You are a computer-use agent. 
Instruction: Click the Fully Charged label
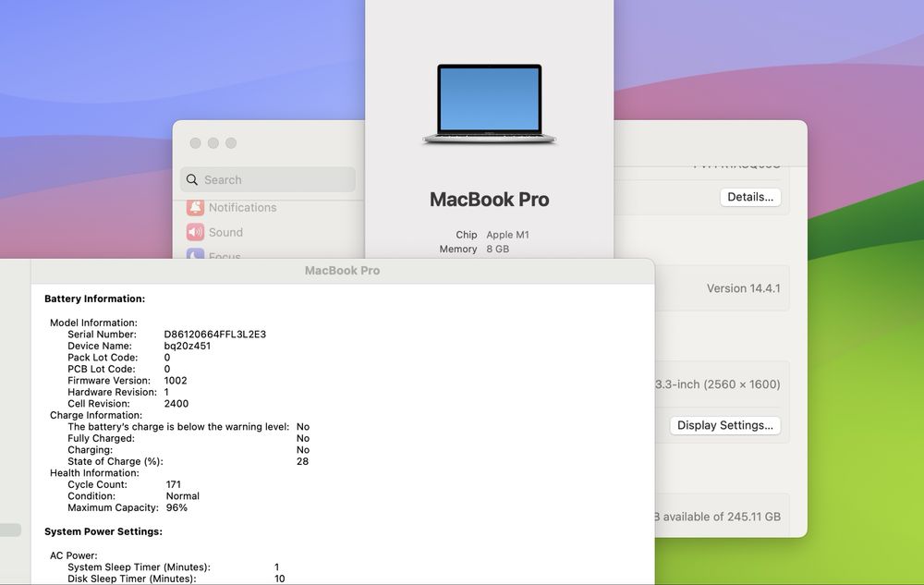tap(101, 438)
